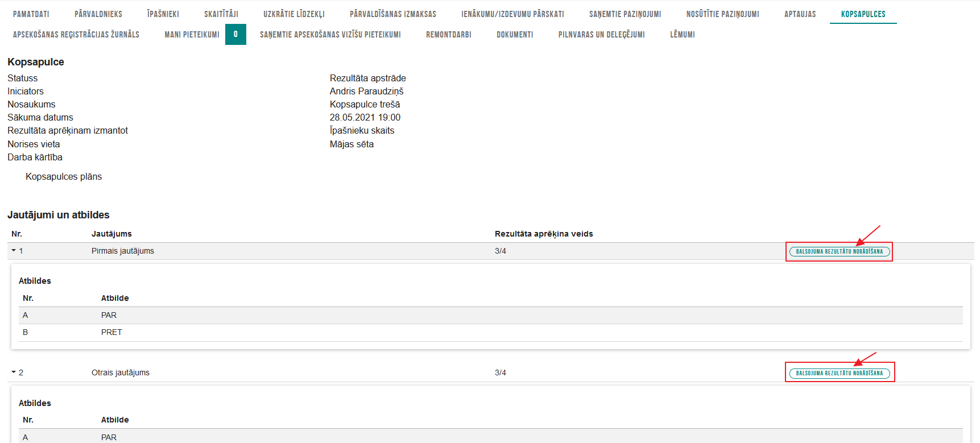
Task: Open Pilnvaras un deleģējumi tab
Action: [x=601, y=35]
